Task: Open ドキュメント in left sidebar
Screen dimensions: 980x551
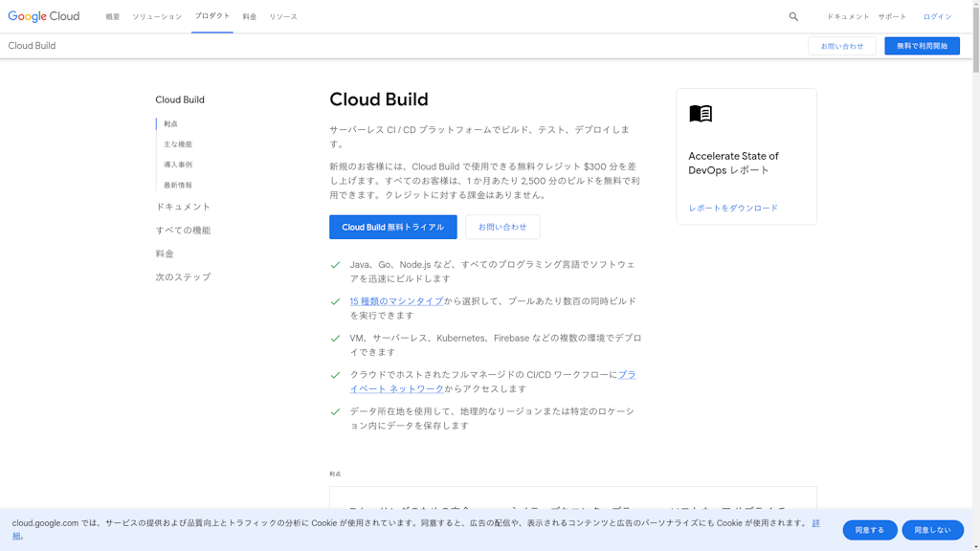Action: pos(183,207)
